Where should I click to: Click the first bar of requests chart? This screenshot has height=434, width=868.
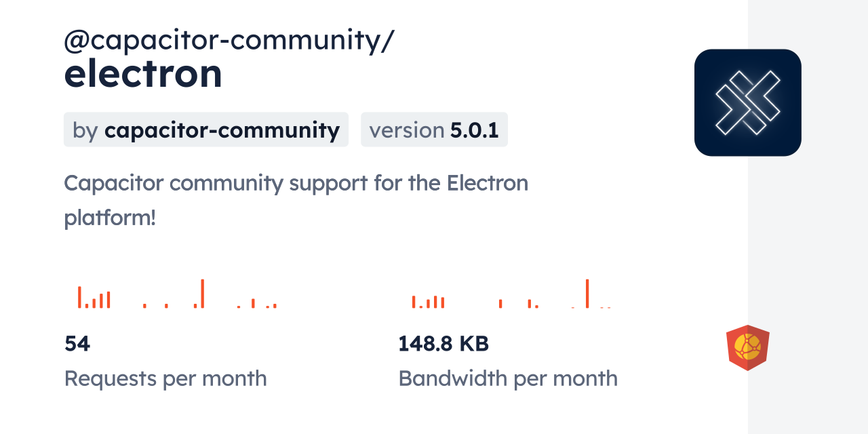79,297
